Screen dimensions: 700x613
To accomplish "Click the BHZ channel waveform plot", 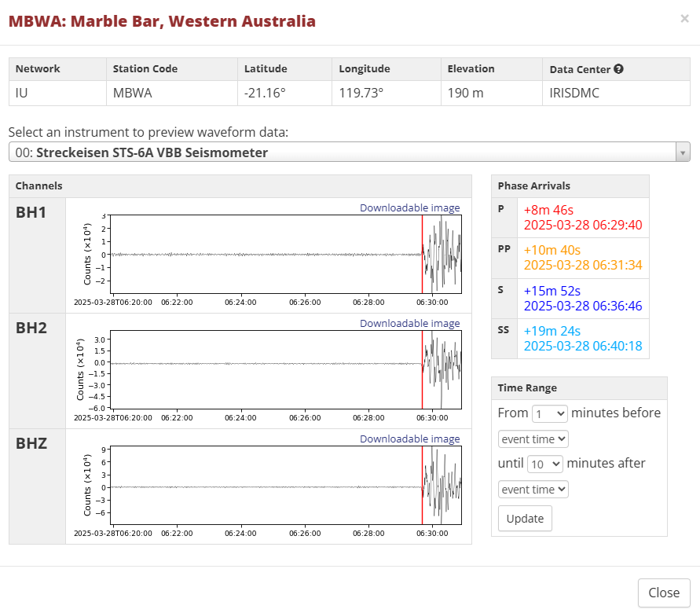I will tap(284, 485).
